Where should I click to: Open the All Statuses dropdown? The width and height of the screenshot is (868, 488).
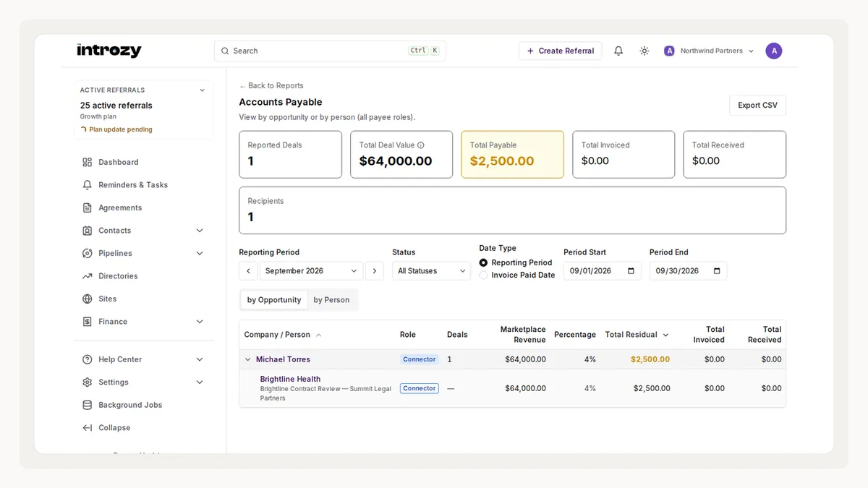click(431, 271)
